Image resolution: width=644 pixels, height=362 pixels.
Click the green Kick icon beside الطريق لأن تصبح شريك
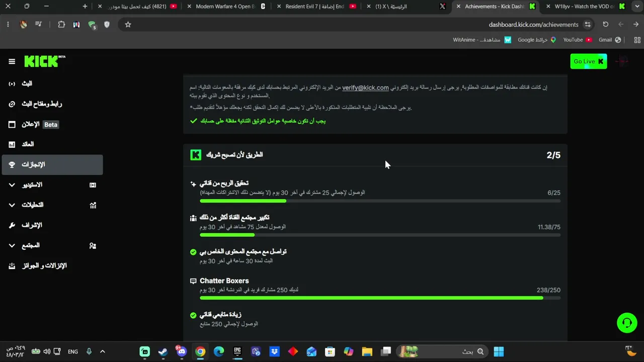pos(196,155)
